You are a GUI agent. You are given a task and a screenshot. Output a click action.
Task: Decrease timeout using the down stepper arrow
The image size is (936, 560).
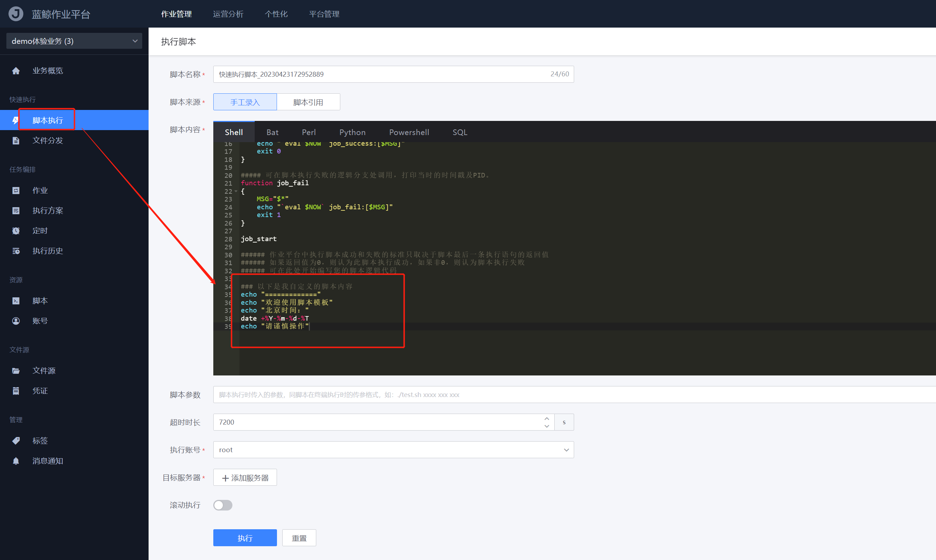point(547,426)
